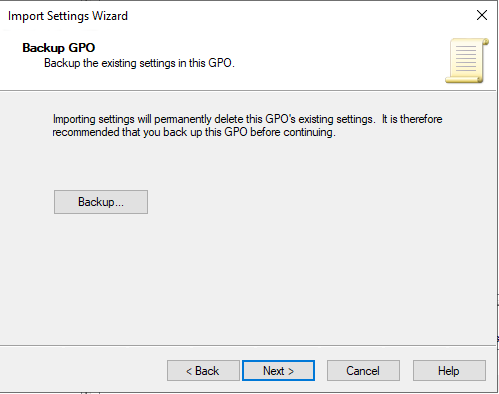
Task: Click the Help button beside Cancel
Action: 449,370
